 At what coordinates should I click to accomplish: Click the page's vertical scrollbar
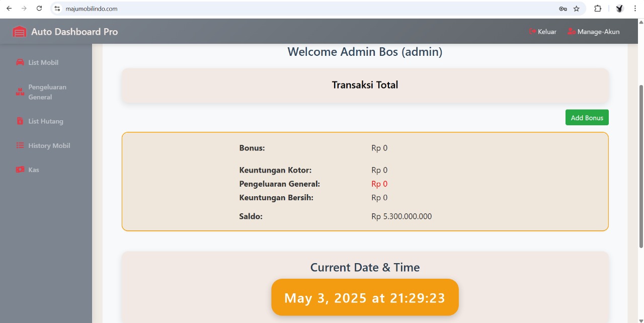click(640, 166)
